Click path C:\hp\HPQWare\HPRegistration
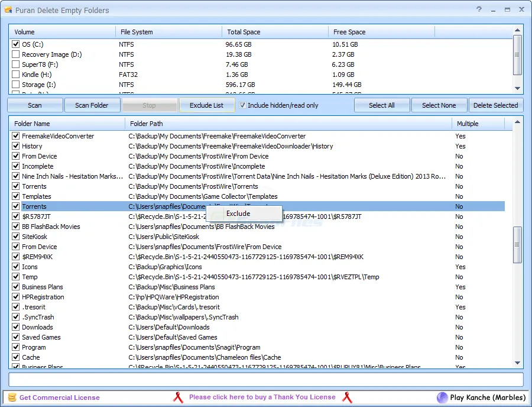Viewport: 532px width, 407px height. pos(174,297)
